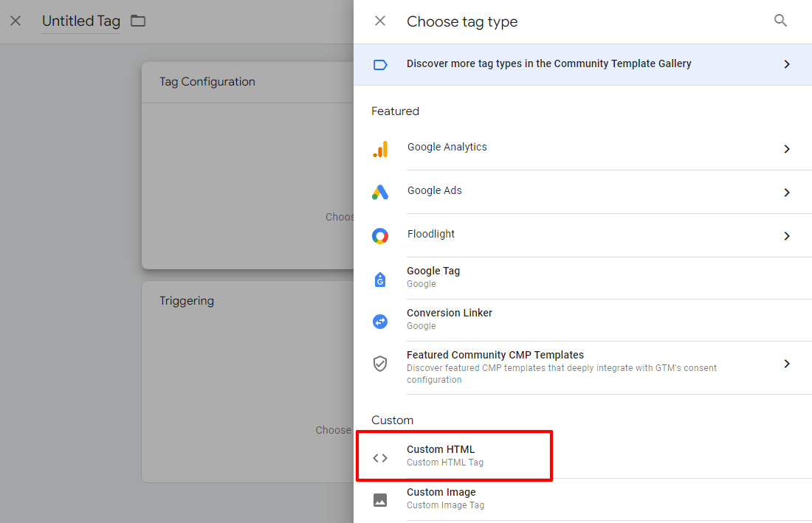Open the search magnifier in tag panel

click(781, 21)
